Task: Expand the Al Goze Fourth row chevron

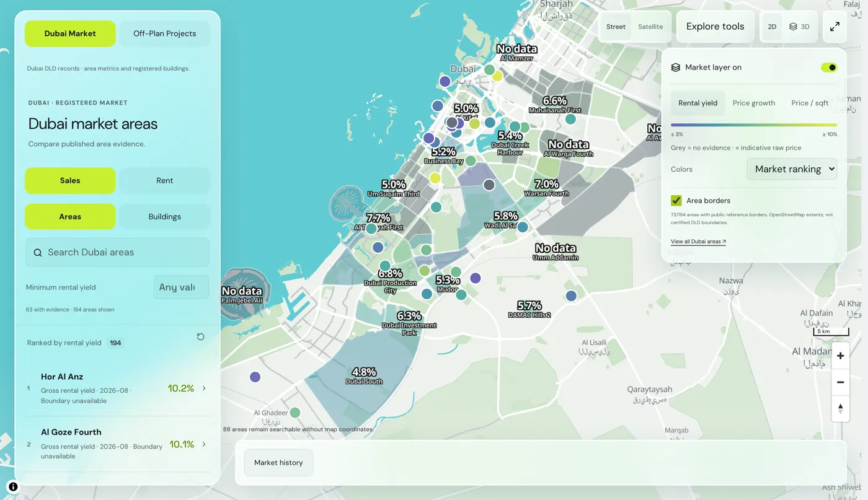Action: tap(204, 444)
